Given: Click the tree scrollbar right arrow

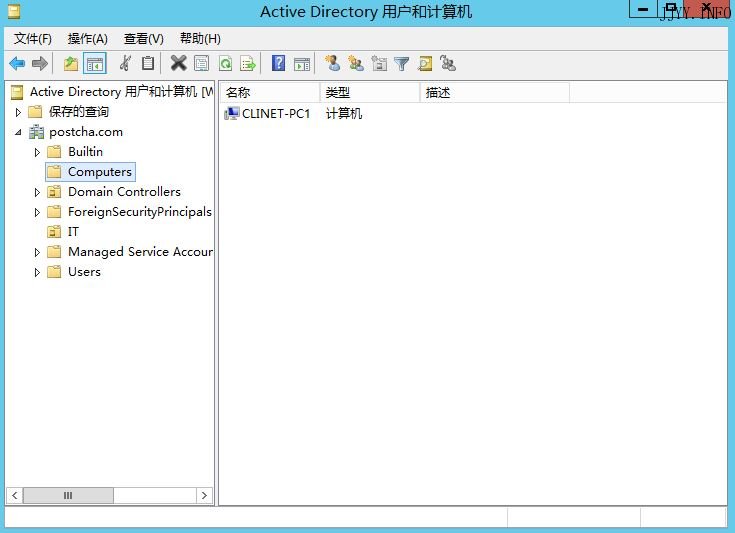Looking at the screenshot, I should pyautogui.click(x=204, y=495).
